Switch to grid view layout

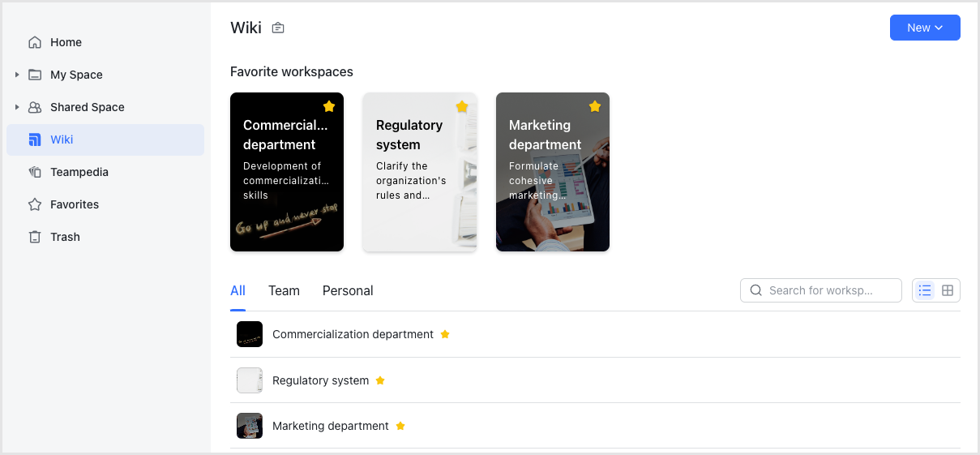coord(948,290)
